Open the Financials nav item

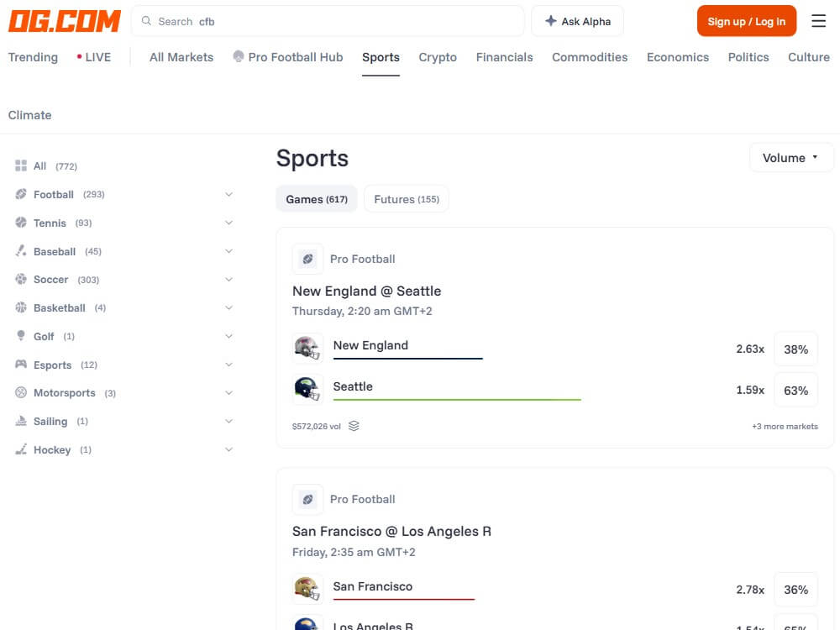click(x=504, y=57)
